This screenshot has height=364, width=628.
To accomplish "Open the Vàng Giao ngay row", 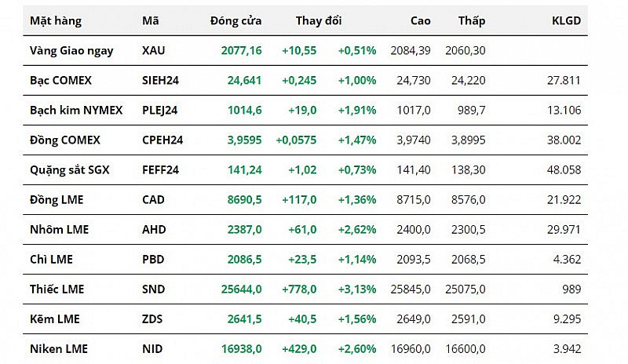I will (71, 50).
